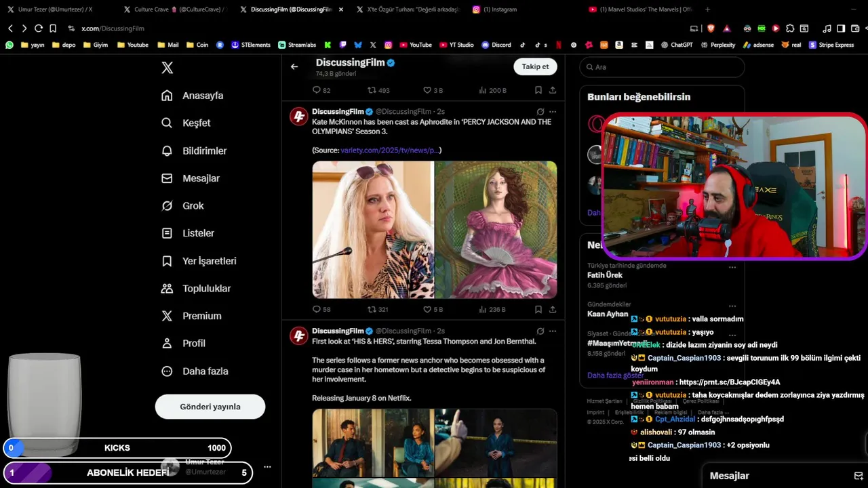
Task: Open the depo bookmarks folder
Action: [x=64, y=45]
